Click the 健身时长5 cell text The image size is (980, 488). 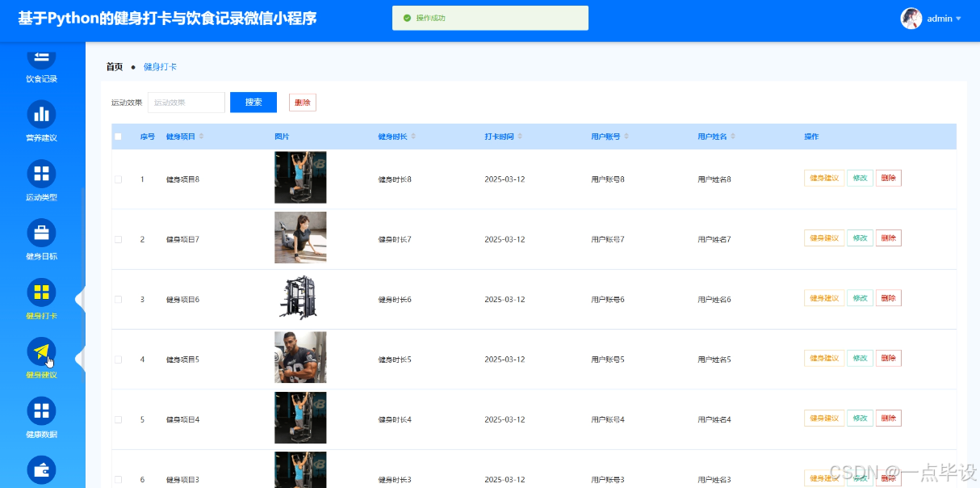tap(395, 360)
